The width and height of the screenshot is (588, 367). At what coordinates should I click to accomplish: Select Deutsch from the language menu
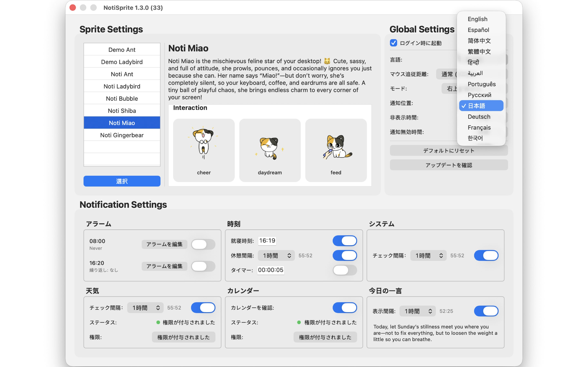click(x=479, y=117)
